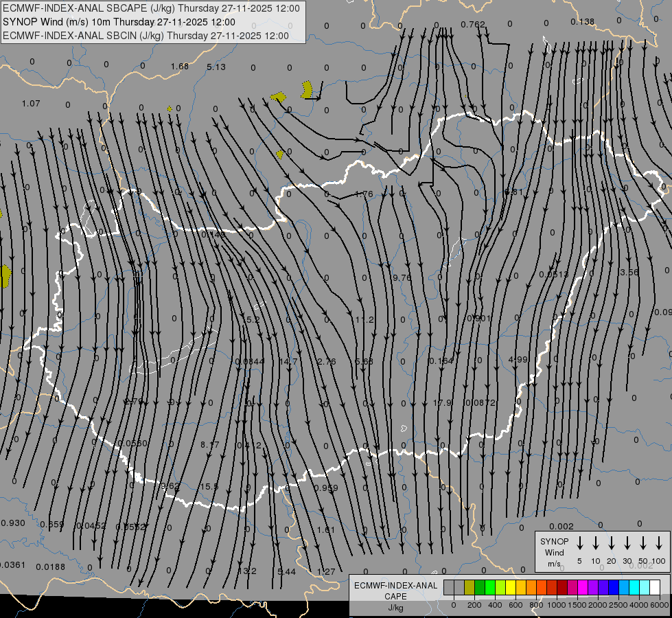Click the 1500 tick label on colorbar

(x=577, y=605)
